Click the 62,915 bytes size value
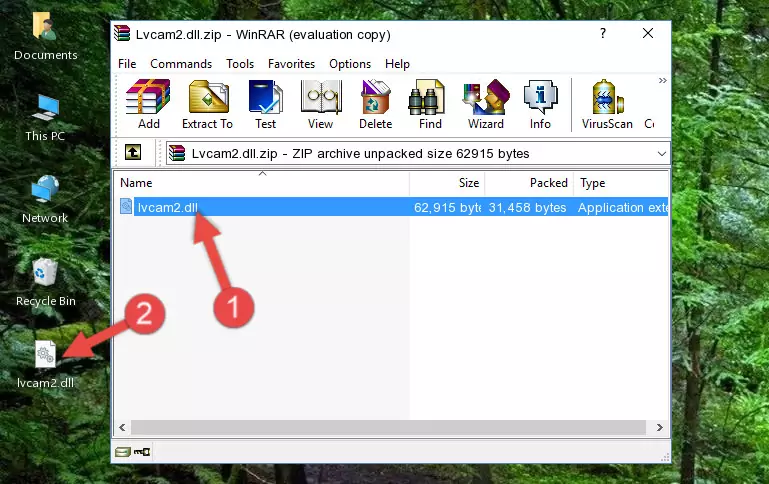769x484 pixels. coord(447,208)
